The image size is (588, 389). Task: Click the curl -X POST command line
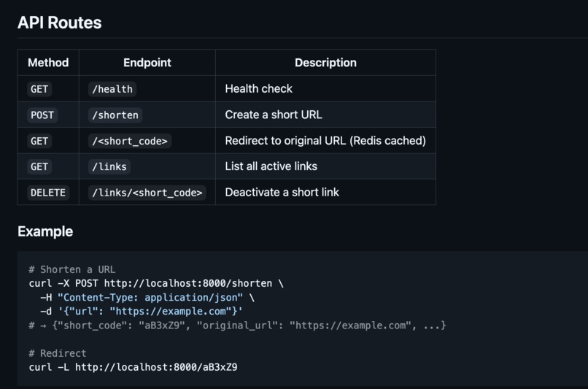pos(156,283)
